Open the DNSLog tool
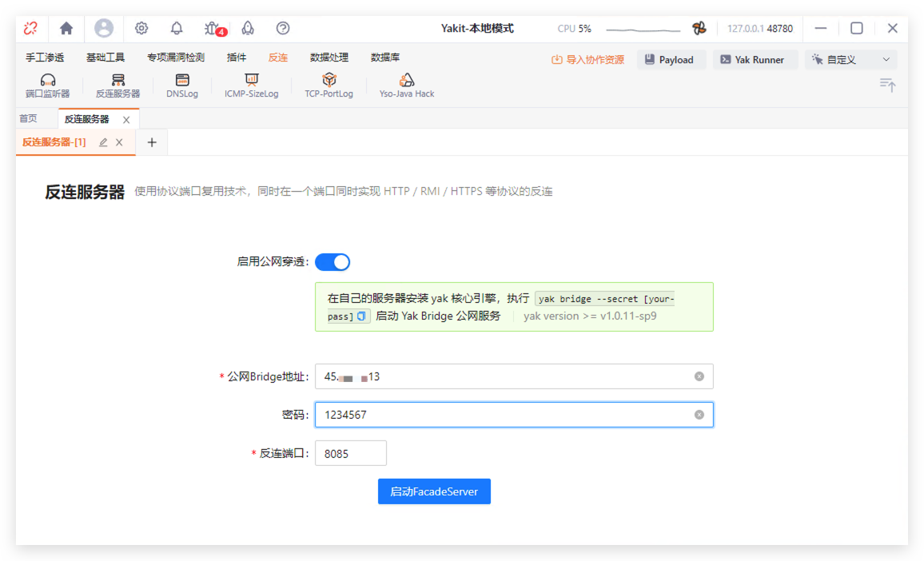The height and width of the screenshot is (561, 924). [182, 86]
